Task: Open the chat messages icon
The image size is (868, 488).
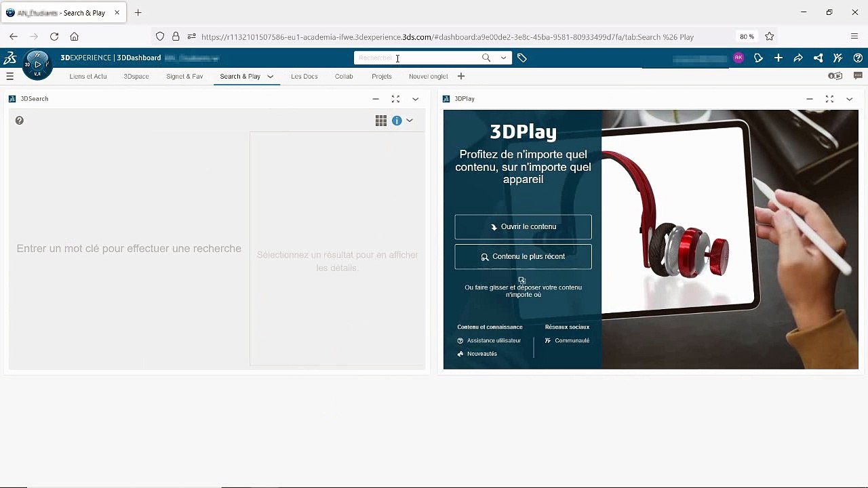Action: 858,76
